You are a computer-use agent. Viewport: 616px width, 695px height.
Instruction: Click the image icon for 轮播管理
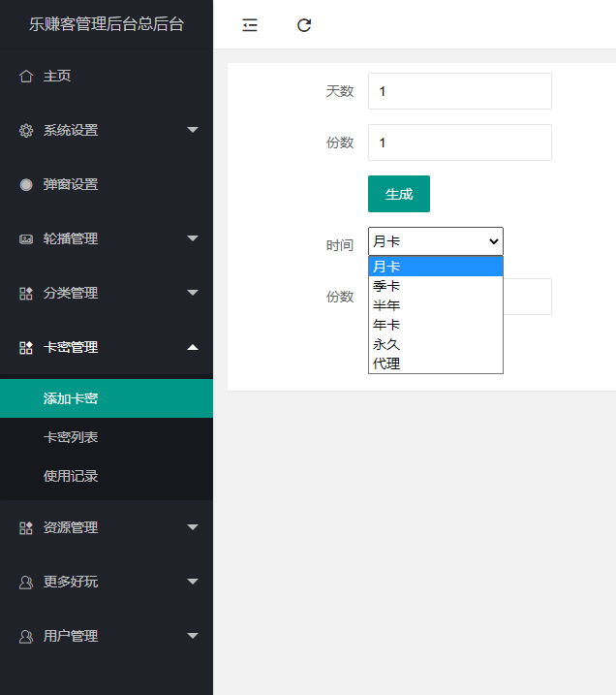point(26,238)
